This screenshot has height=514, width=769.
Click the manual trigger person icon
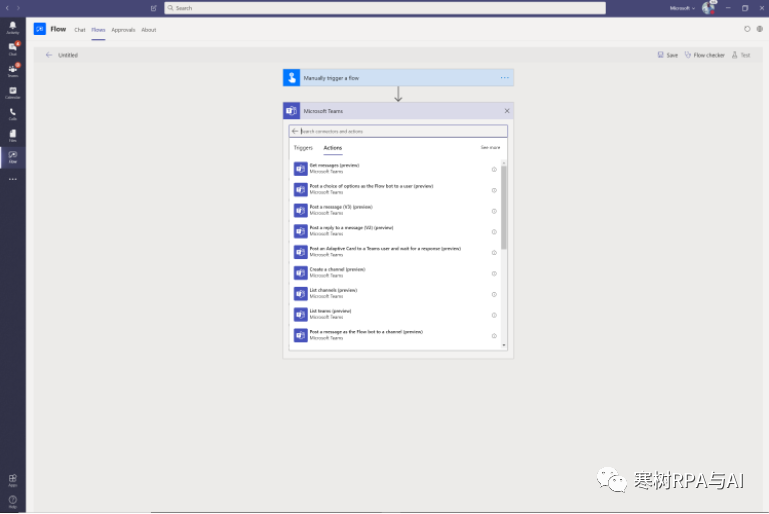coord(291,77)
